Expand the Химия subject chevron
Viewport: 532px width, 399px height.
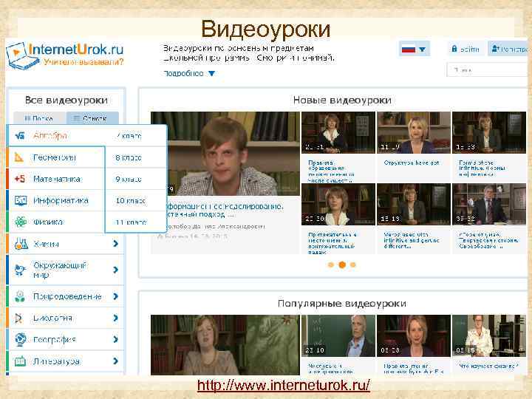click(x=115, y=244)
